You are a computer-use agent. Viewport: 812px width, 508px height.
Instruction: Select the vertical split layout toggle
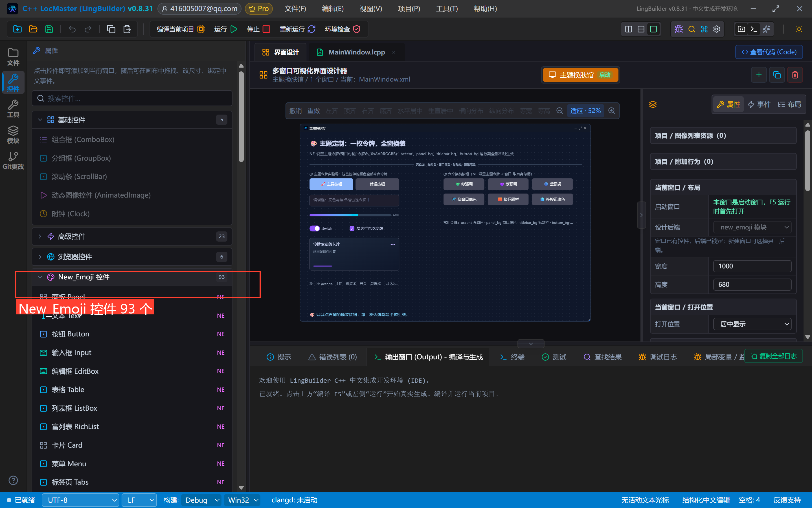628,29
